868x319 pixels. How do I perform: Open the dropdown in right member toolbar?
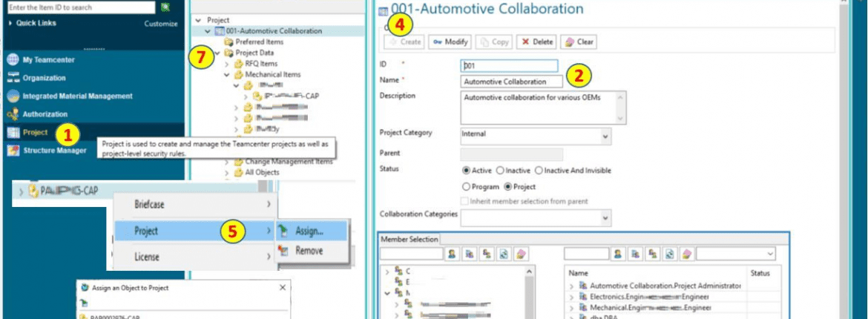pyautogui.click(x=771, y=254)
